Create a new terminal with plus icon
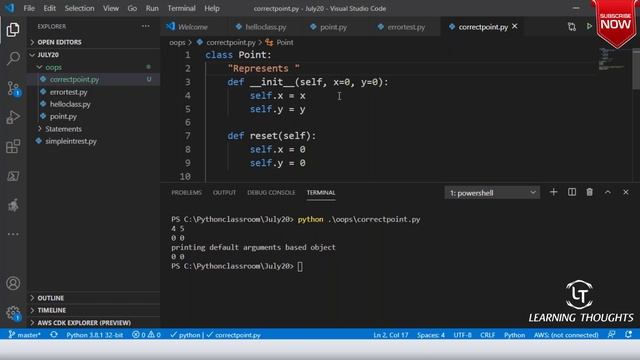640x360 pixels. pyautogui.click(x=553, y=192)
